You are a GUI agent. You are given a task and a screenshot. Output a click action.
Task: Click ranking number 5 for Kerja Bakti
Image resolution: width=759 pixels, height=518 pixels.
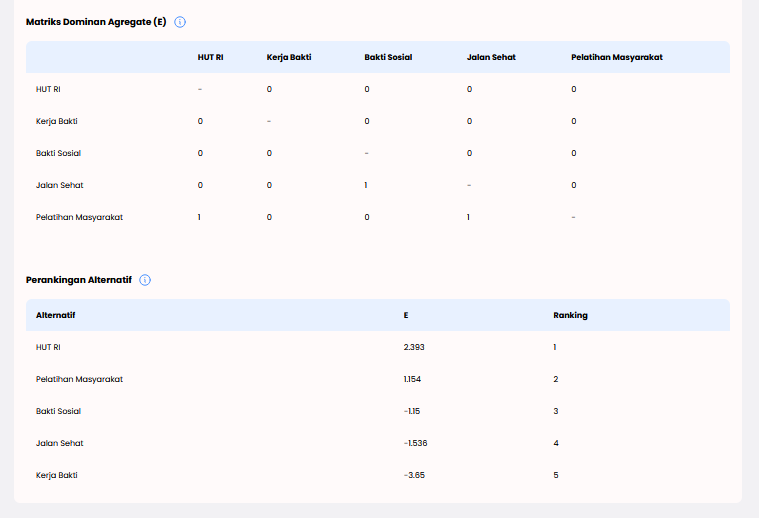(556, 475)
